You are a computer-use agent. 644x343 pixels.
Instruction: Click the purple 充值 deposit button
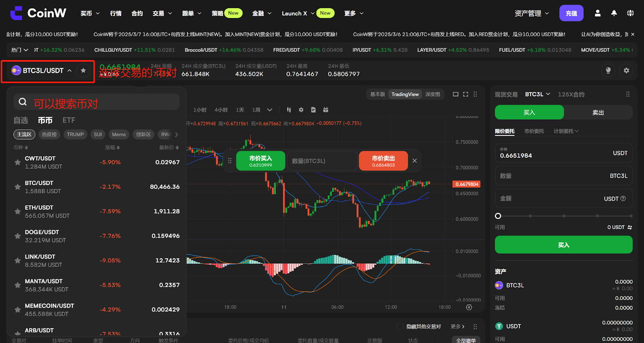coord(571,13)
